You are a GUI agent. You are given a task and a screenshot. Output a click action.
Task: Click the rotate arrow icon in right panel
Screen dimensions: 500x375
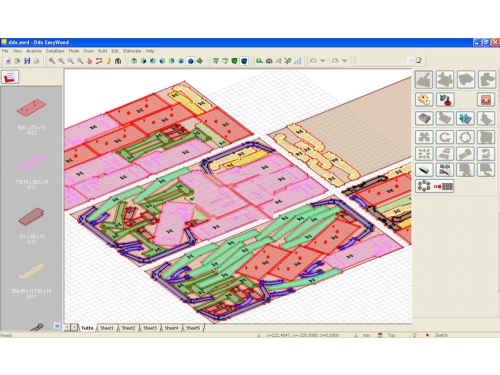[x=445, y=137]
